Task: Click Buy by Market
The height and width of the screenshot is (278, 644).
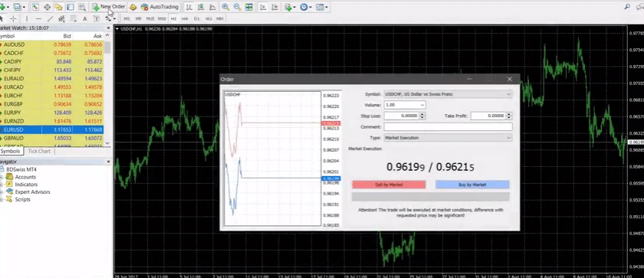Action: (x=472, y=185)
